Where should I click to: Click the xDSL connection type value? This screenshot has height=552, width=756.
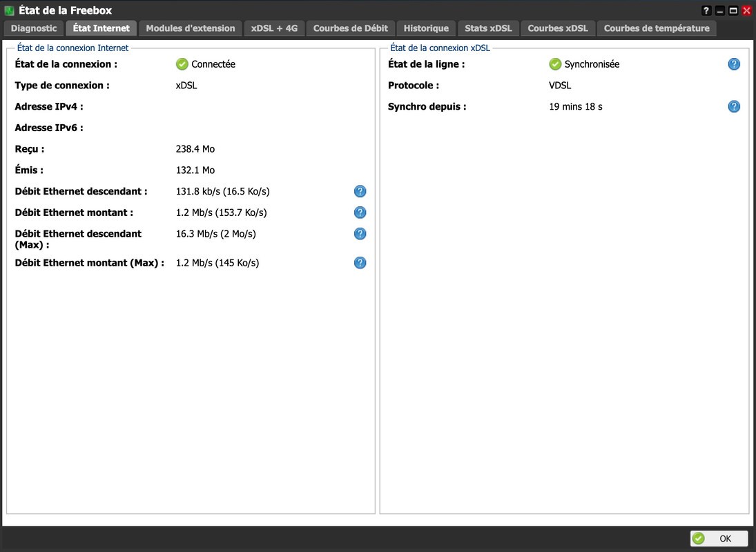coord(186,86)
